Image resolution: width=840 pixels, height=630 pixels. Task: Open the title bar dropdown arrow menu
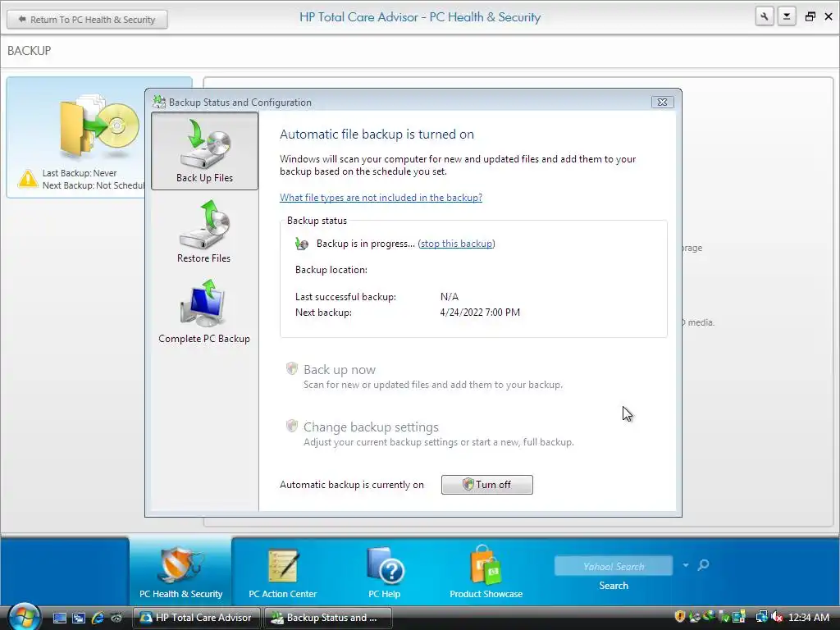pyautogui.click(x=787, y=16)
